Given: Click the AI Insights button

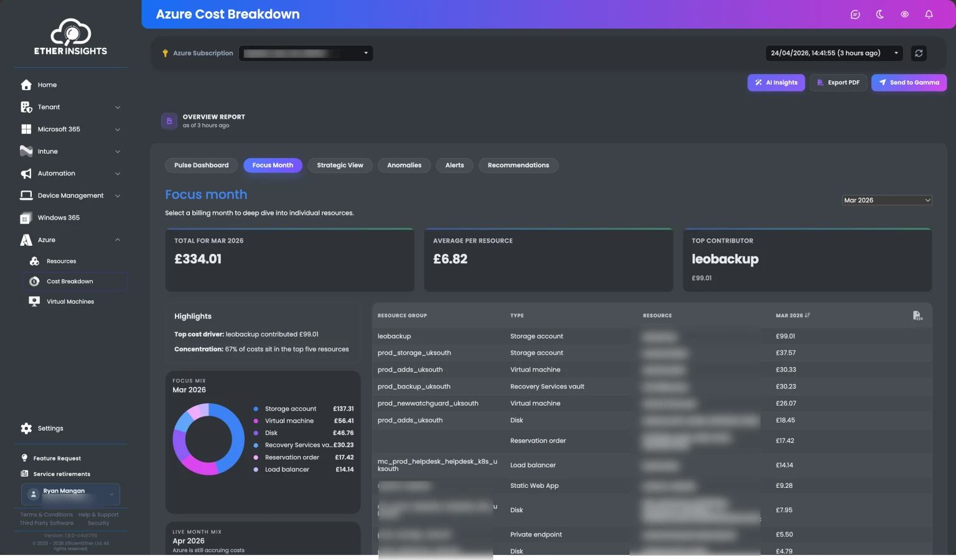Looking at the screenshot, I should tap(776, 83).
